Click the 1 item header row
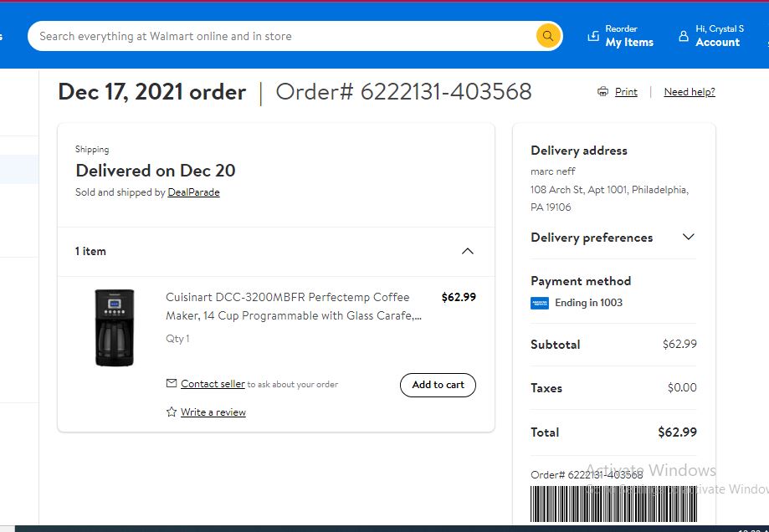The width and height of the screenshot is (769, 532). pyautogui.click(x=276, y=252)
